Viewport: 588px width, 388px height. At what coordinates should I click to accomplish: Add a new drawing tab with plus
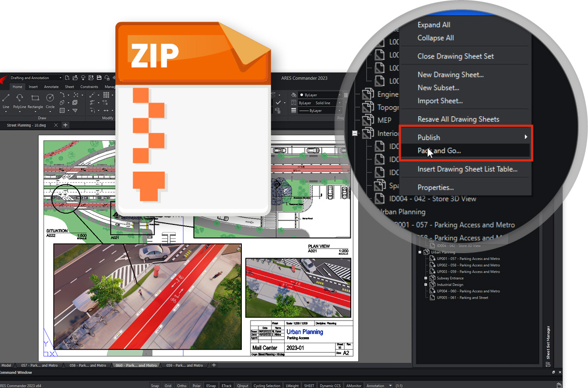click(x=66, y=125)
